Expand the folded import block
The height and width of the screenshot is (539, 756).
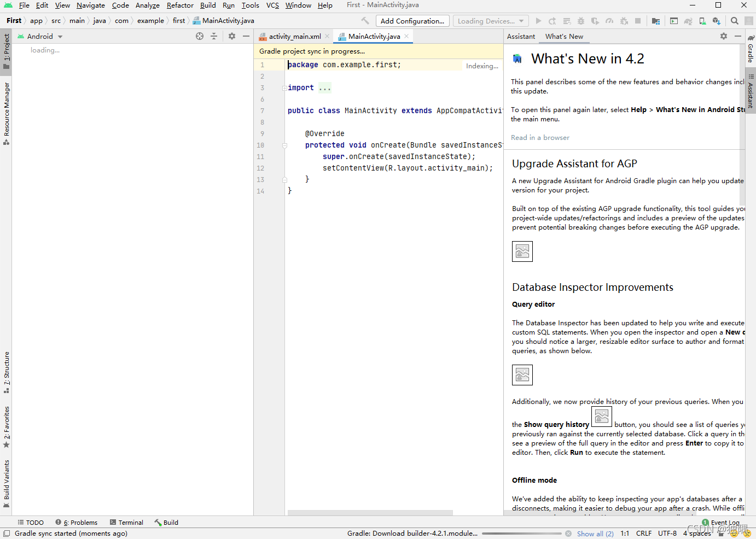pos(284,88)
